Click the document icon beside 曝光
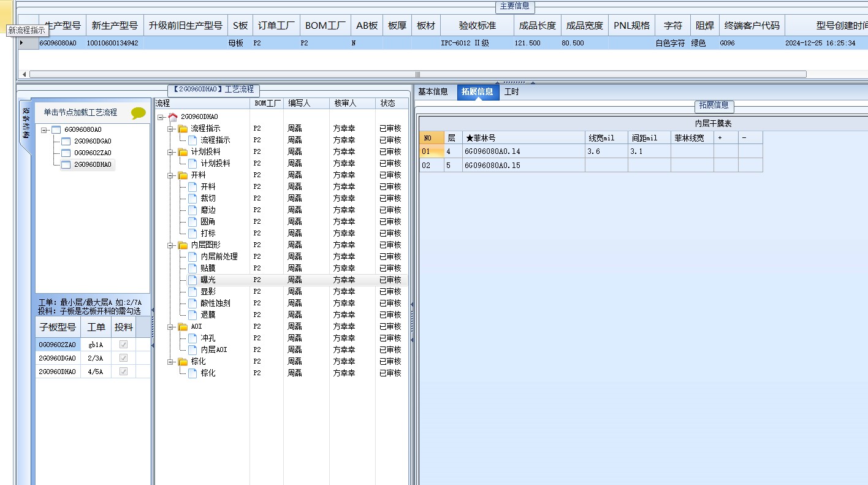Viewport: 868px width, 485px height. point(192,280)
